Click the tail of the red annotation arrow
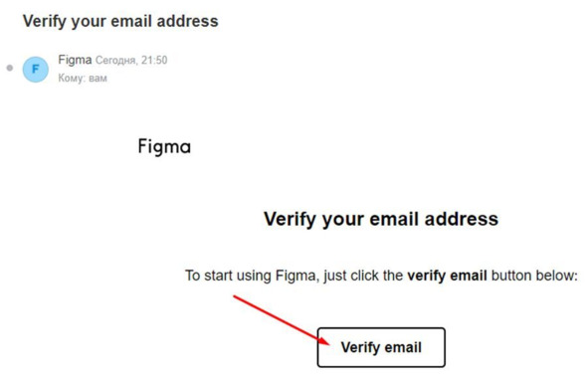Image resolution: width=588 pixels, height=379 pixels. pos(236,297)
